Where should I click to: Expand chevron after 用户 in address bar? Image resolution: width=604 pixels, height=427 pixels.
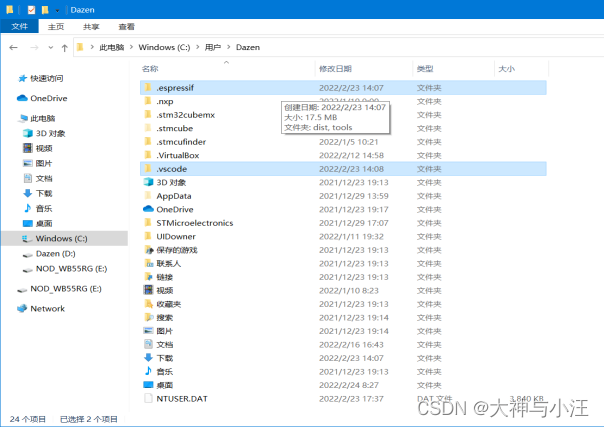tap(228, 47)
